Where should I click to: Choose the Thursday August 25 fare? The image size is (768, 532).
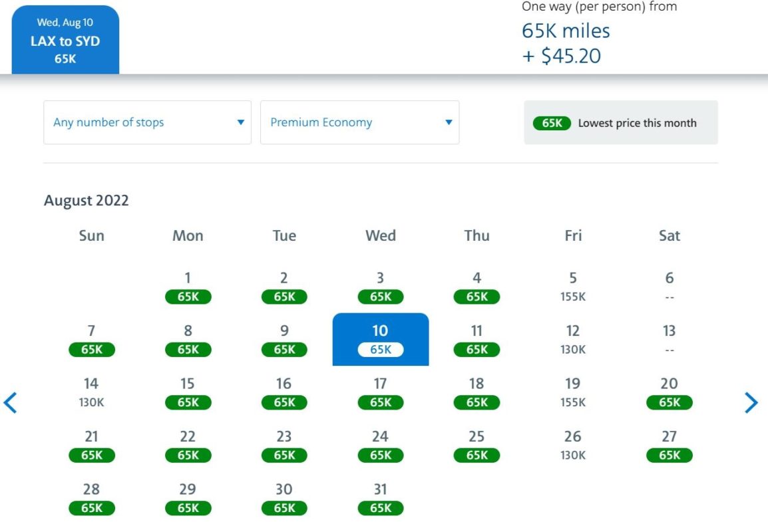tap(477, 456)
